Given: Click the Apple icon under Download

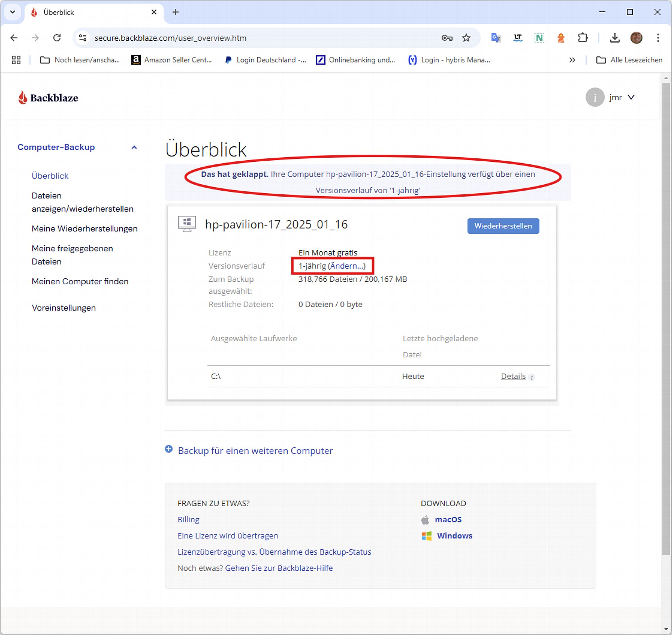Looking at the screenshot, I should [x=425, y=520].
